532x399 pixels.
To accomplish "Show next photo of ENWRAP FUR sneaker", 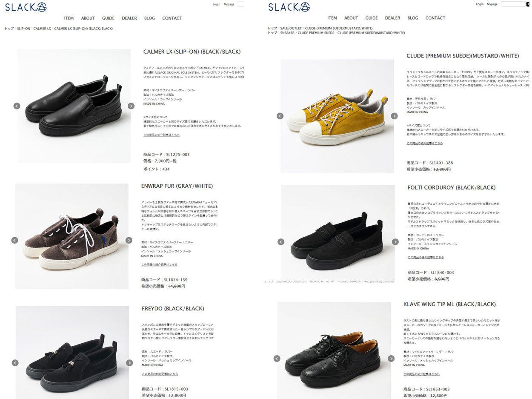I will [129, 240].
